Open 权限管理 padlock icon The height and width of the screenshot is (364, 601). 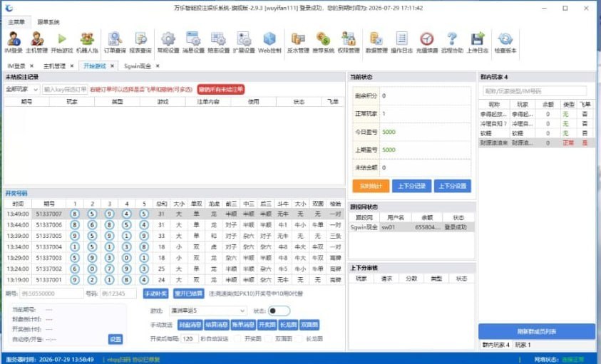click(349, 43)
